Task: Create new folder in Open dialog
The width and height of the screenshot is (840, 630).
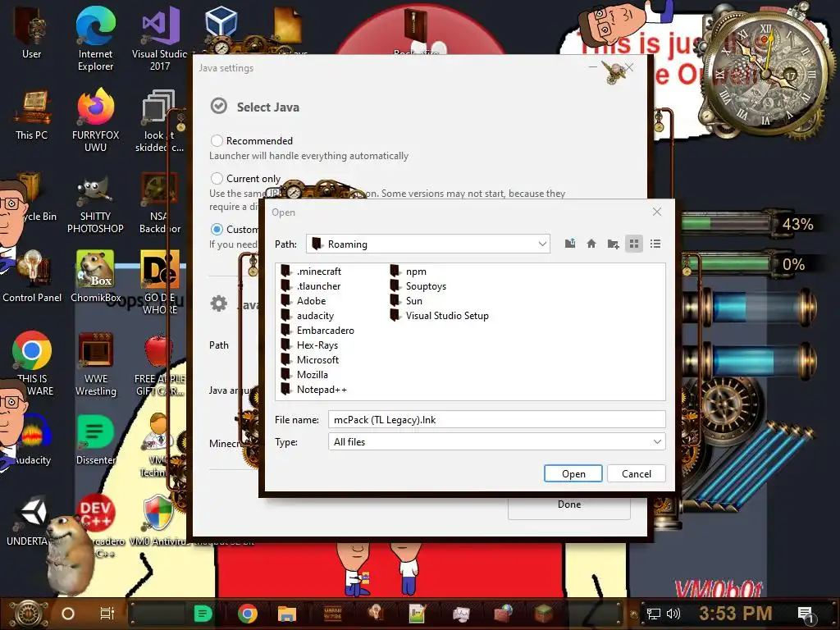Action: pos(613,244)
